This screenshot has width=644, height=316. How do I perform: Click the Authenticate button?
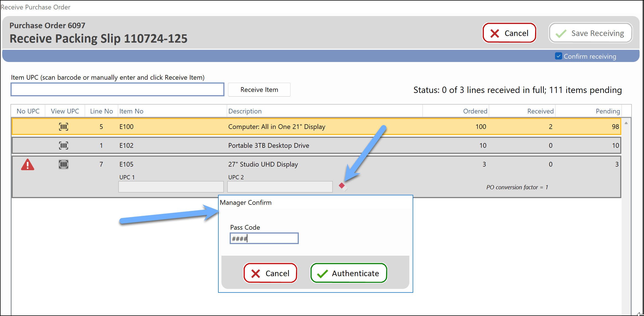pyautogui.click(x=349, y=273)
